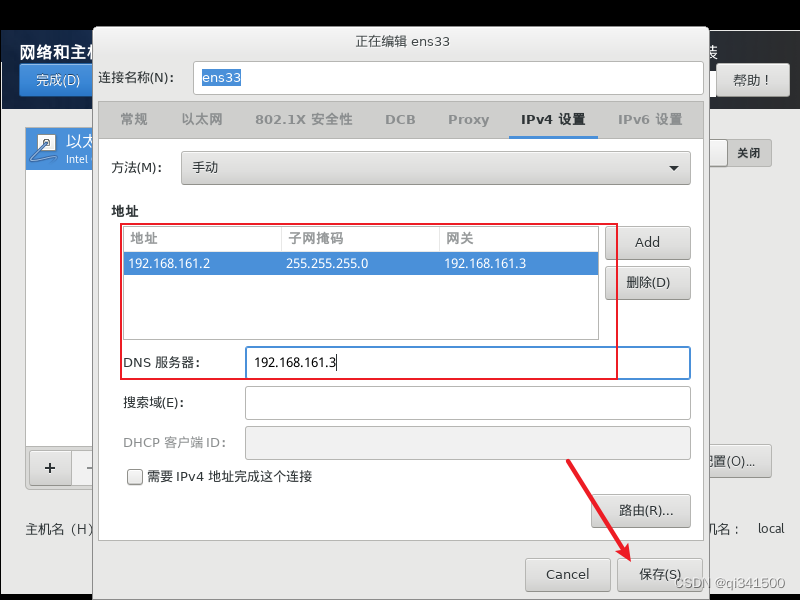The height and width of the screenshot is (600, 800).
Task: Open the Proxy tab
Action: coord(468,119)
